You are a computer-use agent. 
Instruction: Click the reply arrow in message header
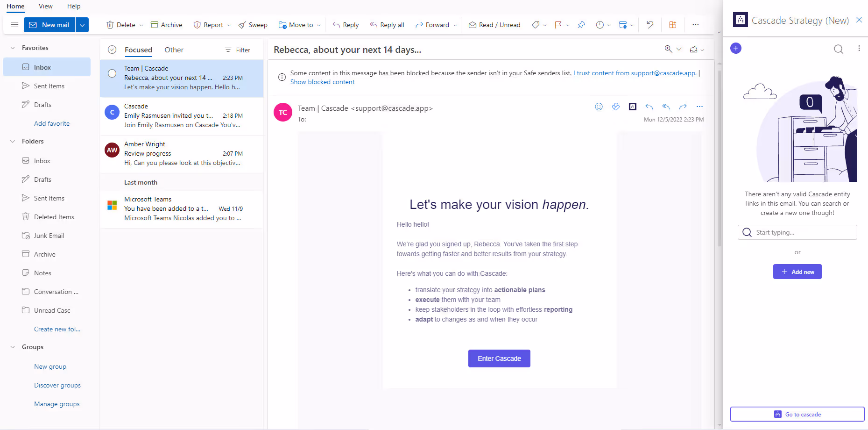(x=649, y=107)
